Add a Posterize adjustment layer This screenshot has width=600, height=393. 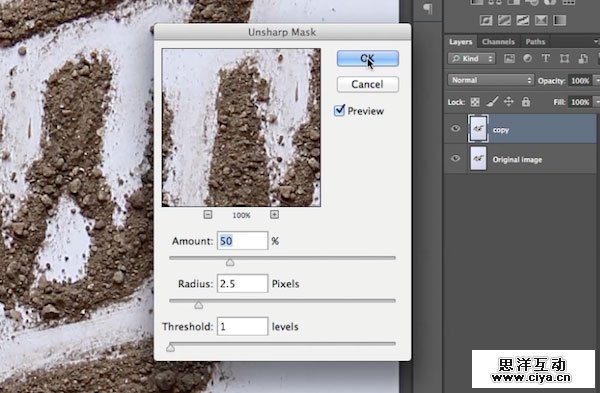click(x=504, y=20)
